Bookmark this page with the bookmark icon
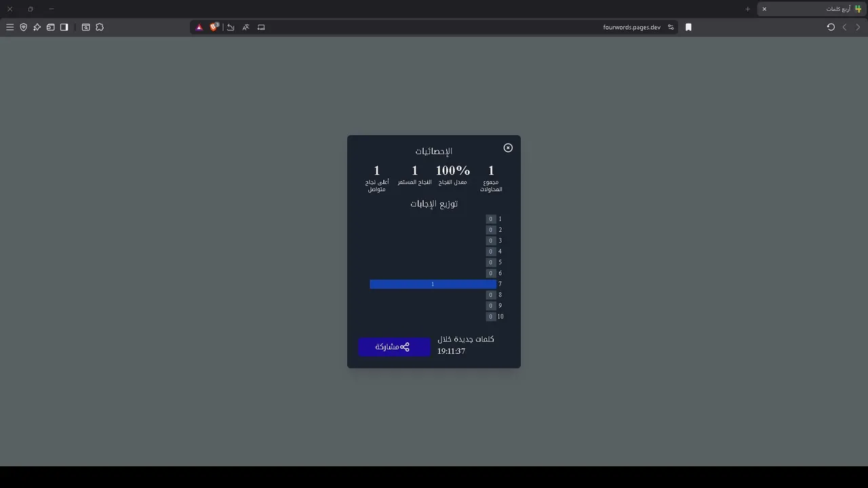Image resolution: width=868 pixels, height=488 pixels. tap(688, 27)
